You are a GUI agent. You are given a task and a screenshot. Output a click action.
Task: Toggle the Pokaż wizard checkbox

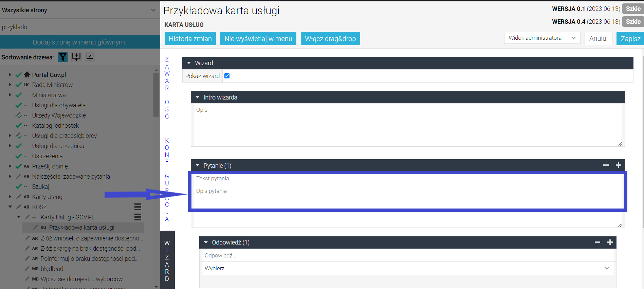coord(227,76)
